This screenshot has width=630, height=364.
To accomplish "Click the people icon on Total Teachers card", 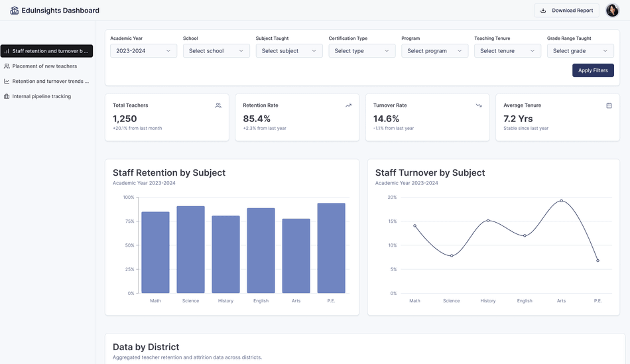I will click(x=218, y=105).
